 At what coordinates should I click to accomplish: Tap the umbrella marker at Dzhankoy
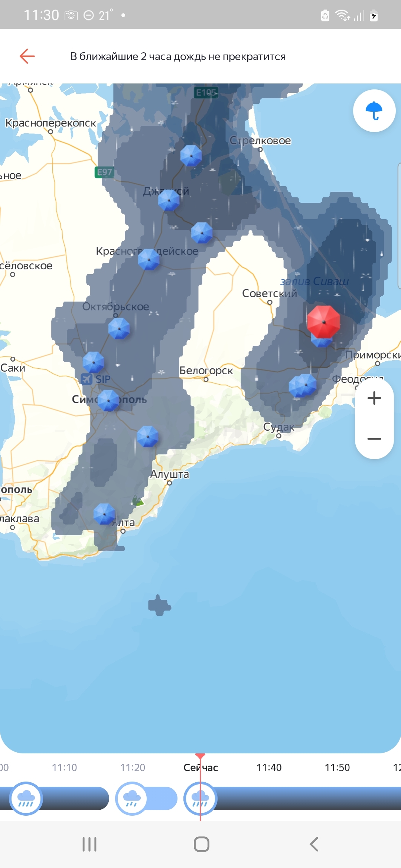pyautogui.click(x=169, y=200)
